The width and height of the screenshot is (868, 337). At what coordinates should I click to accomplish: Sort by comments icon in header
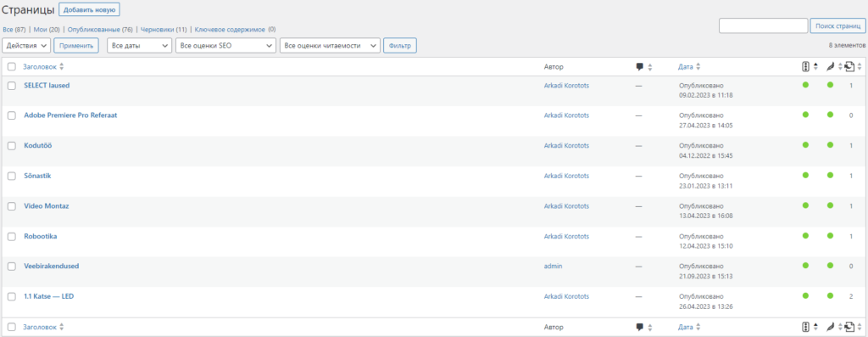click(x=639, y=67)
